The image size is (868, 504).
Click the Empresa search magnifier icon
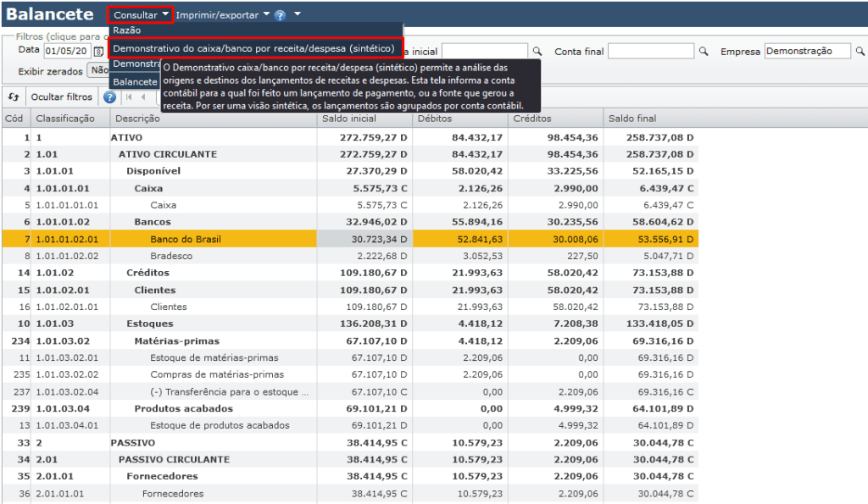(x=860, y=51)
